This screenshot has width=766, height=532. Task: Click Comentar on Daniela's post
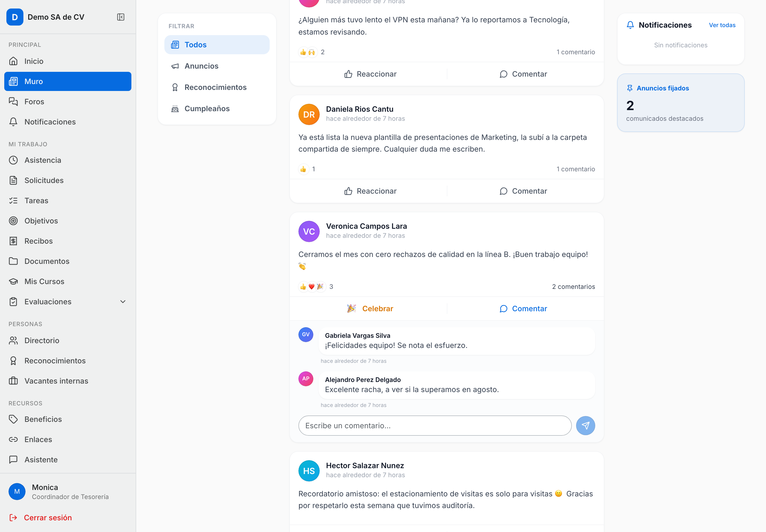(x=523, y=191)
